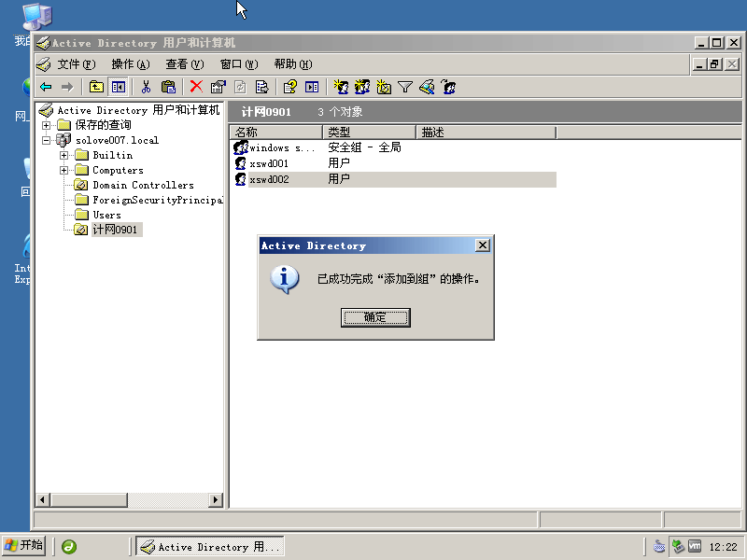Select the Domain Controllers tree item

143,185
